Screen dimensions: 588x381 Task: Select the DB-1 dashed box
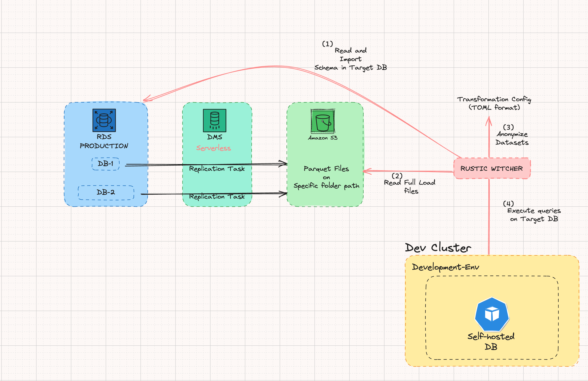point(105,164)
